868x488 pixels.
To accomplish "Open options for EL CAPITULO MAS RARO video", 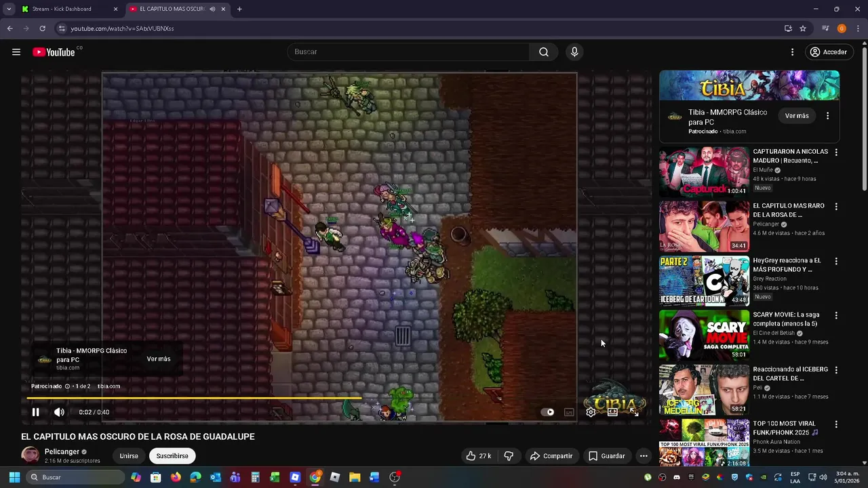I will click(x=836, y=207).
